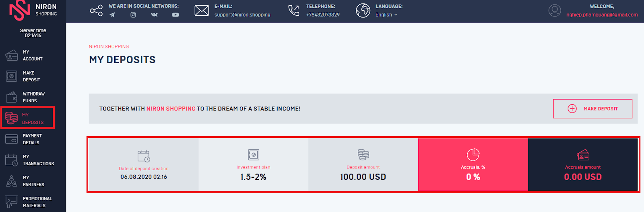Expand the English language dropdown
Image resolution: width=644 pixels, height=212 pixels.
pos(386,15)
